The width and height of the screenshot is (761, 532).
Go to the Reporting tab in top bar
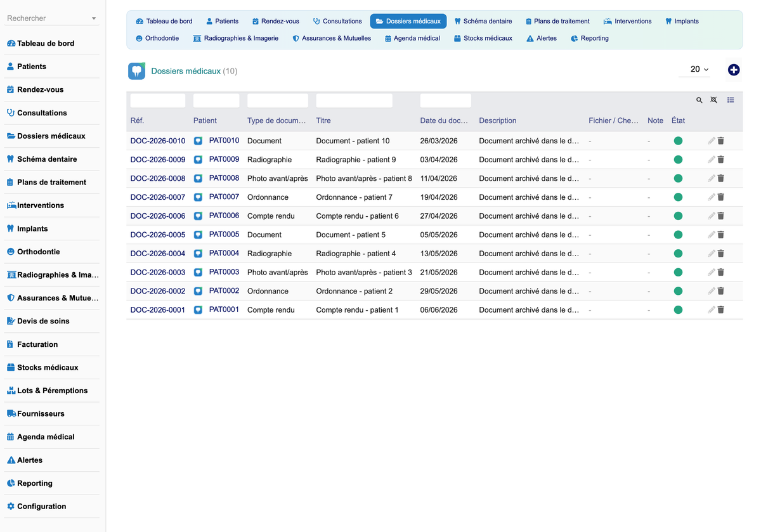click(590, 38)
